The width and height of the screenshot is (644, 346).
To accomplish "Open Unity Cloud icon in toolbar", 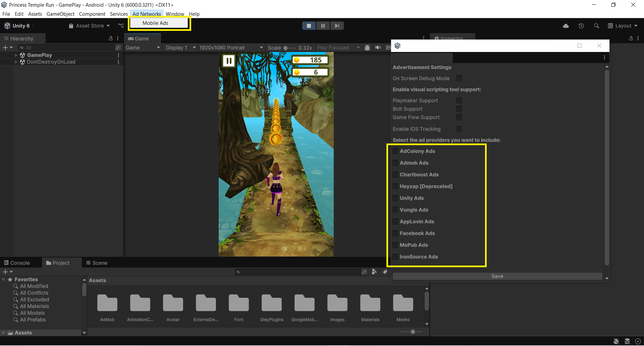I will 566,26.
